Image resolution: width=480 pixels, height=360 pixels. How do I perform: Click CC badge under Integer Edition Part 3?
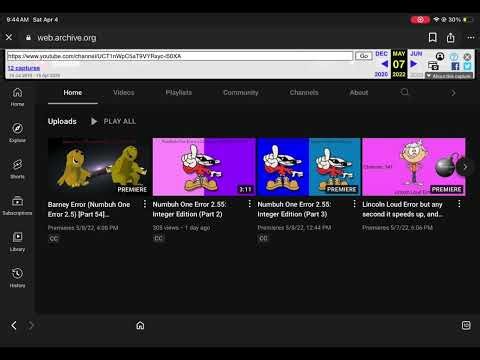pyautogui.click(x=263, y=238)
